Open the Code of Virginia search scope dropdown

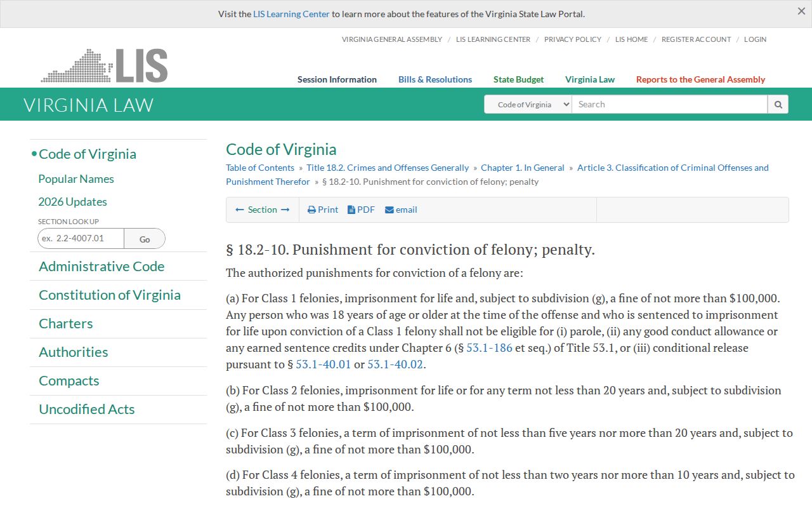[x=528, y=104]
